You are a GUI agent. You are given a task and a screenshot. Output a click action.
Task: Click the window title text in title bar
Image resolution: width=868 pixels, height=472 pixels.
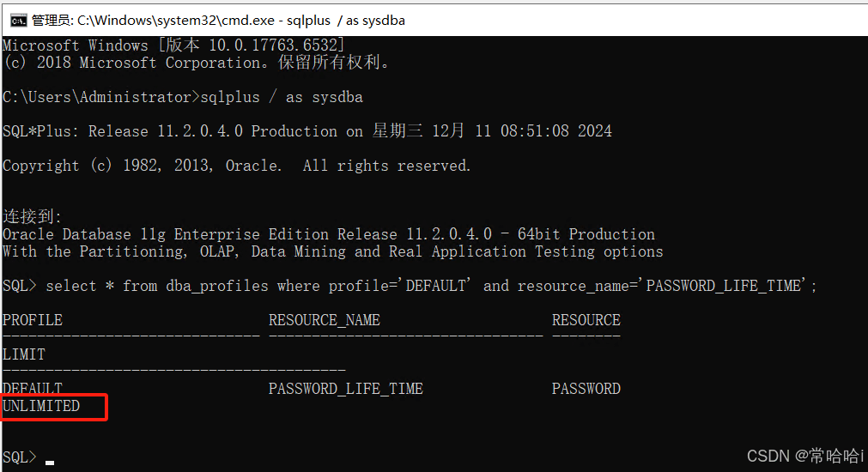(218, 20)
